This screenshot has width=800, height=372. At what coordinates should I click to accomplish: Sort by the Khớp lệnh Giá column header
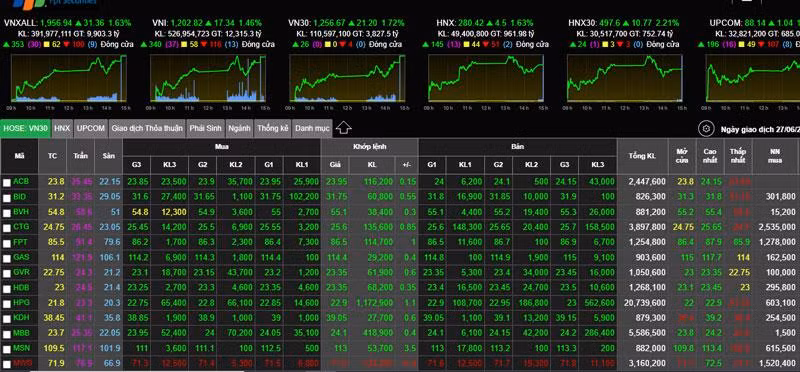(335, 165)
